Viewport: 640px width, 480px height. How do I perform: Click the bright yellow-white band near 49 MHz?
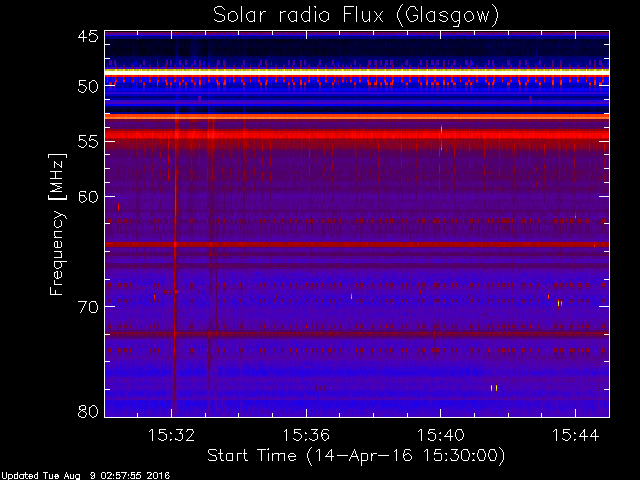click(357, 72)
